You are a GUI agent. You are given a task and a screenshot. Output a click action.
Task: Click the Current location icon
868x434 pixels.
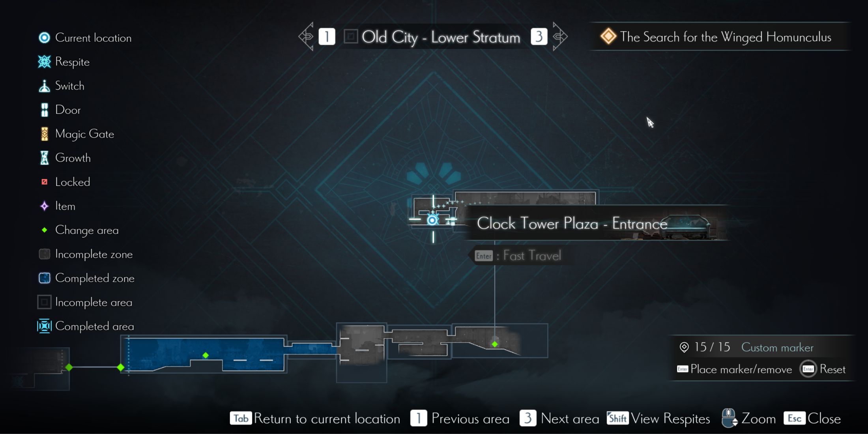click(43, 37)
